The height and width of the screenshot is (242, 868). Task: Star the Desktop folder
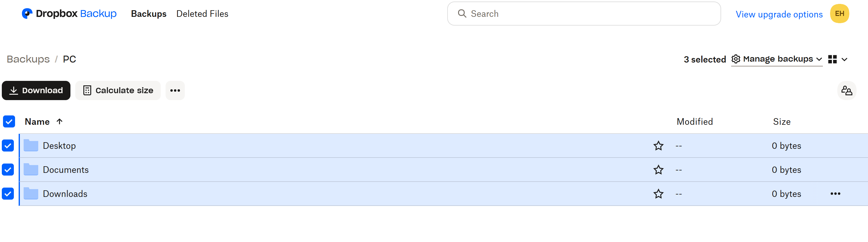click(658, 146)
